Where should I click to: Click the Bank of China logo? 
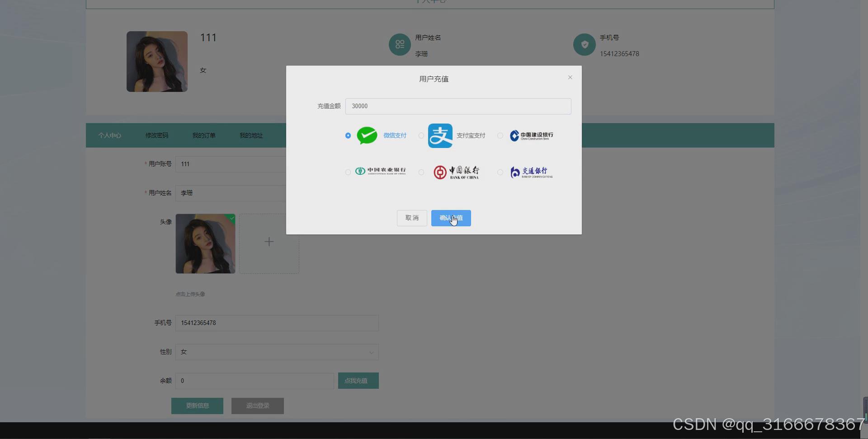point(456,172)
